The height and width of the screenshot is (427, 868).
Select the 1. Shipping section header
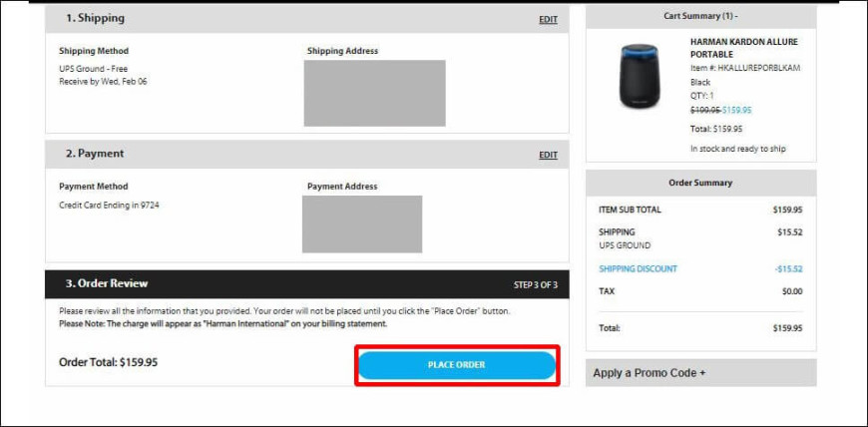pyautogui.click(x=306, y=18)
